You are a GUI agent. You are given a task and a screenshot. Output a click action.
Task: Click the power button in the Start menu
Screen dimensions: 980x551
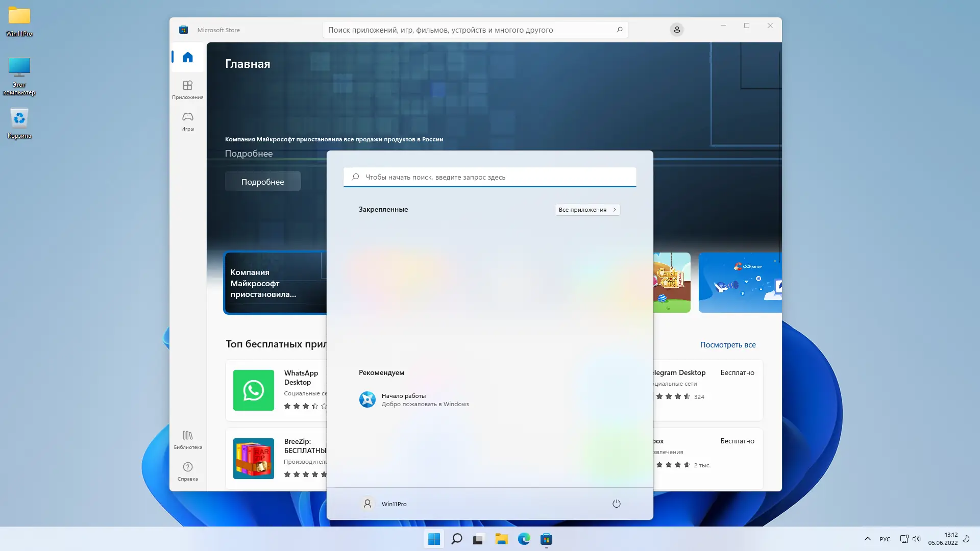616,504
